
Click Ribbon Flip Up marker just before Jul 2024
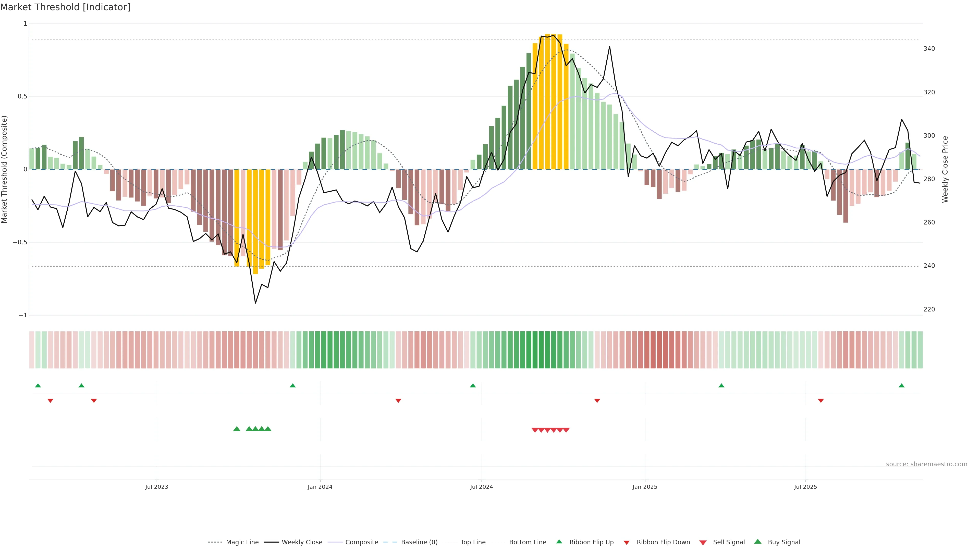click(472, 386)
